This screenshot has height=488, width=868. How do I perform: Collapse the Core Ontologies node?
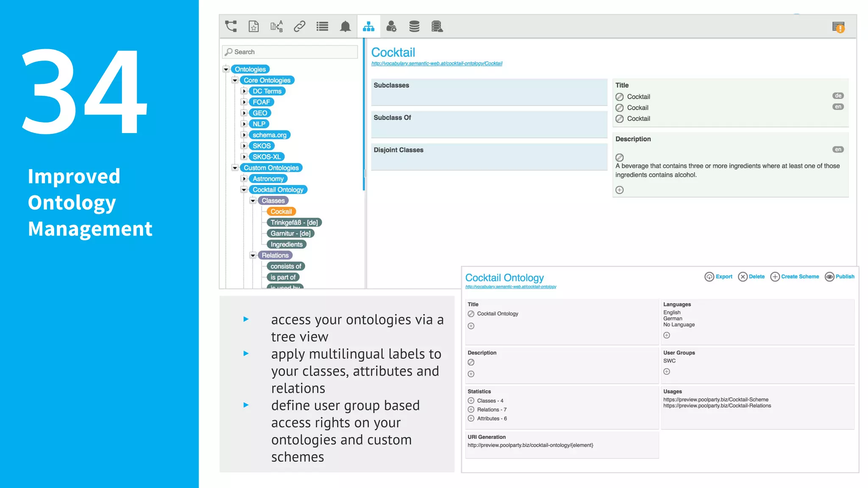(235, 80)
